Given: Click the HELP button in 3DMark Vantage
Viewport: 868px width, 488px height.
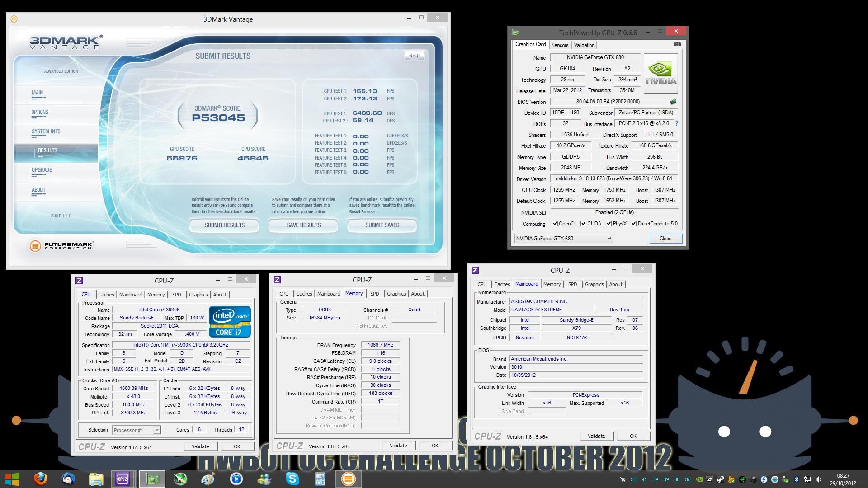Looking at the screenshot, I should [x=414, y=56].
